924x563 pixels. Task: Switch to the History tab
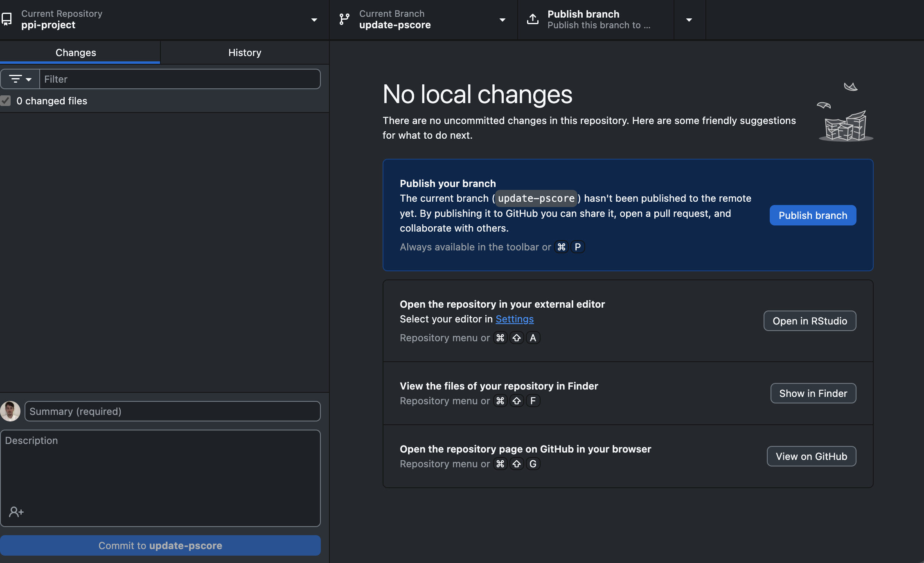pos(245,52)
